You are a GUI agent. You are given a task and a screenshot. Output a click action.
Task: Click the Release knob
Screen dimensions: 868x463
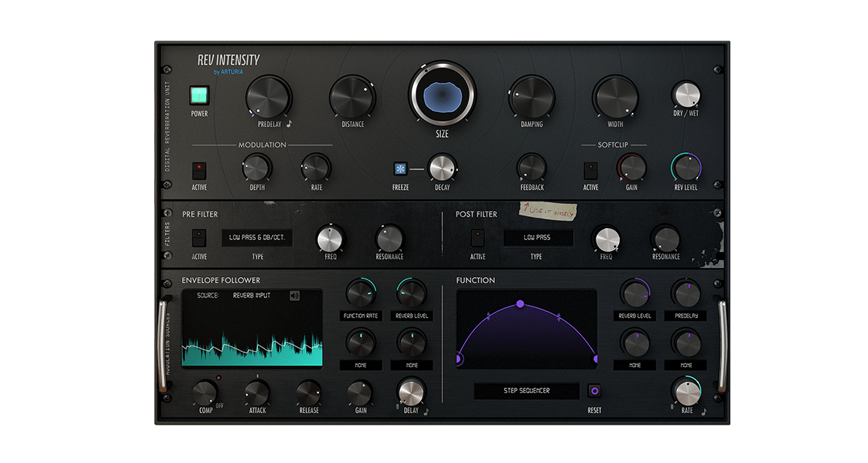pos(308,393)
